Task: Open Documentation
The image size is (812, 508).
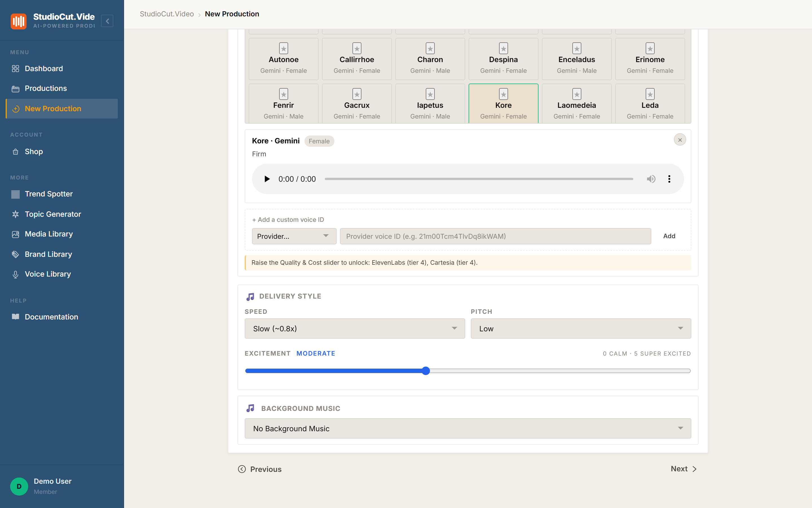Action: (x=62, y=317)
